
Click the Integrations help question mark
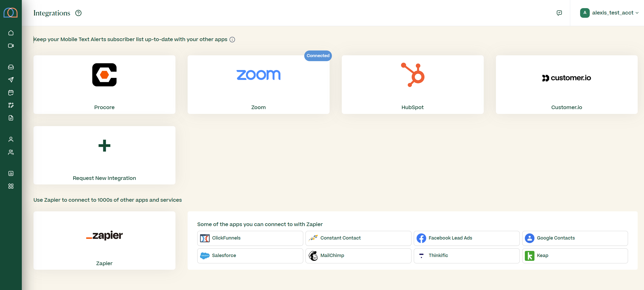[78, 13]
